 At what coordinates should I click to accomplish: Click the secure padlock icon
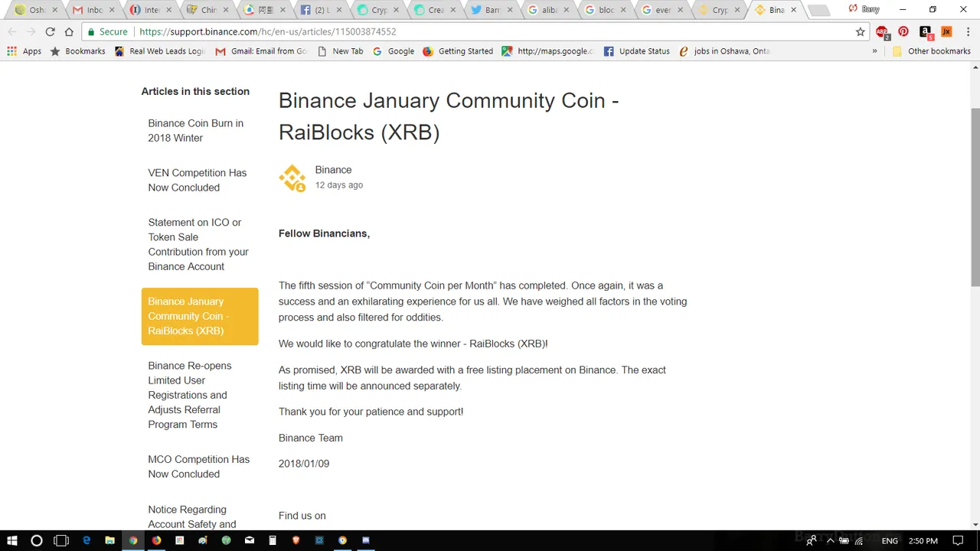click(x=91, y=31)
